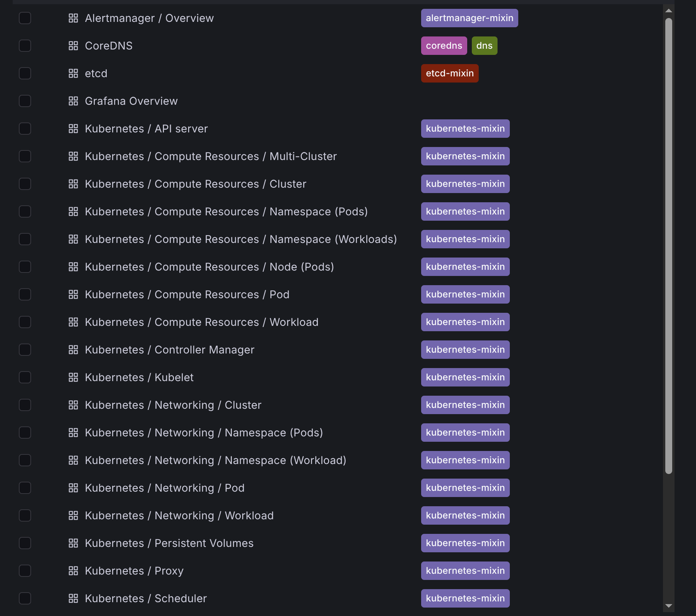Viewport: 696px width, 616px height.
Task: Click the dashboard icon beside etcd
Action: [73, 73]
